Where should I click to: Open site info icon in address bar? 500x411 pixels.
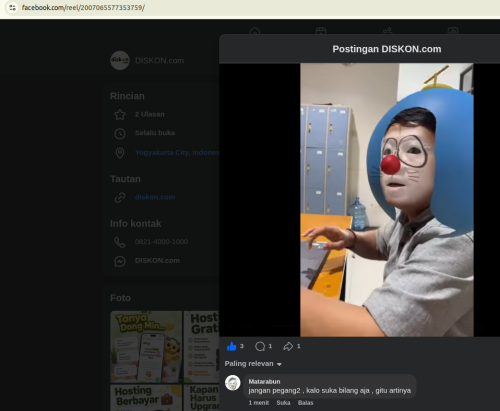12,7
